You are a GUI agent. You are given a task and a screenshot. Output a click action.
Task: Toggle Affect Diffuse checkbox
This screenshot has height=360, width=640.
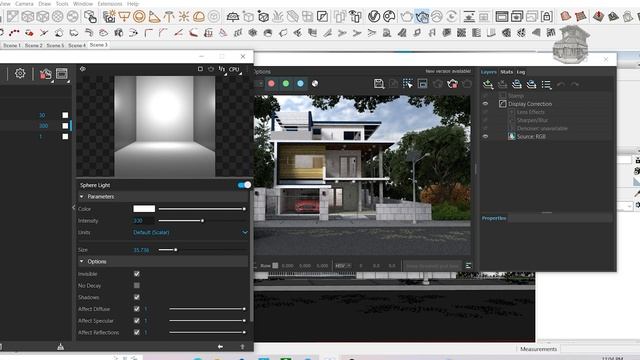(x=137, y=309)
